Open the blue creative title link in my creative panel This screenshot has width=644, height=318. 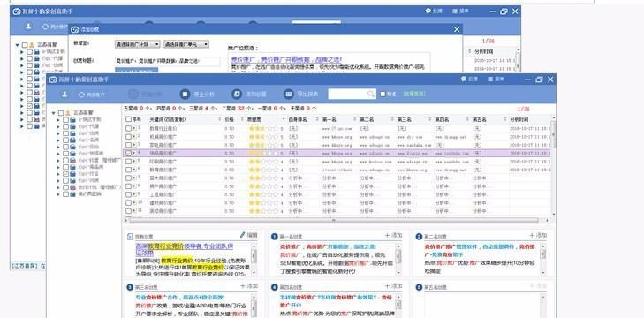pyautogui.click(x=185, y=249)
